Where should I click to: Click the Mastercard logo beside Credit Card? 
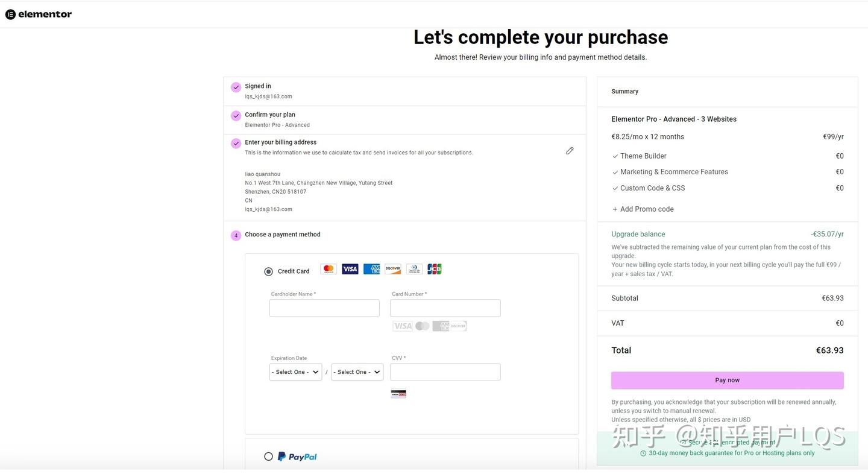click(x=329, y=269)
